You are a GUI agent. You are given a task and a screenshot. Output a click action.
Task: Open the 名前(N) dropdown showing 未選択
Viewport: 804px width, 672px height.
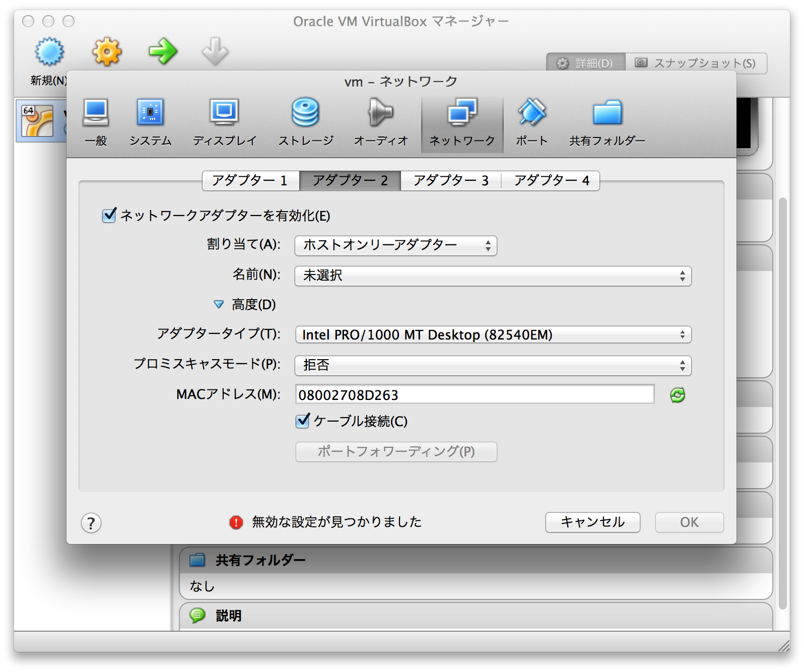click(x=493, y=276)
